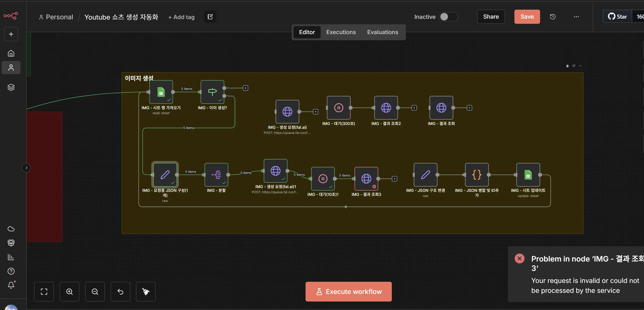644x310 pixels.
Task: Click the zoom out magnifier icon
Action: click(x=95, y=291)
